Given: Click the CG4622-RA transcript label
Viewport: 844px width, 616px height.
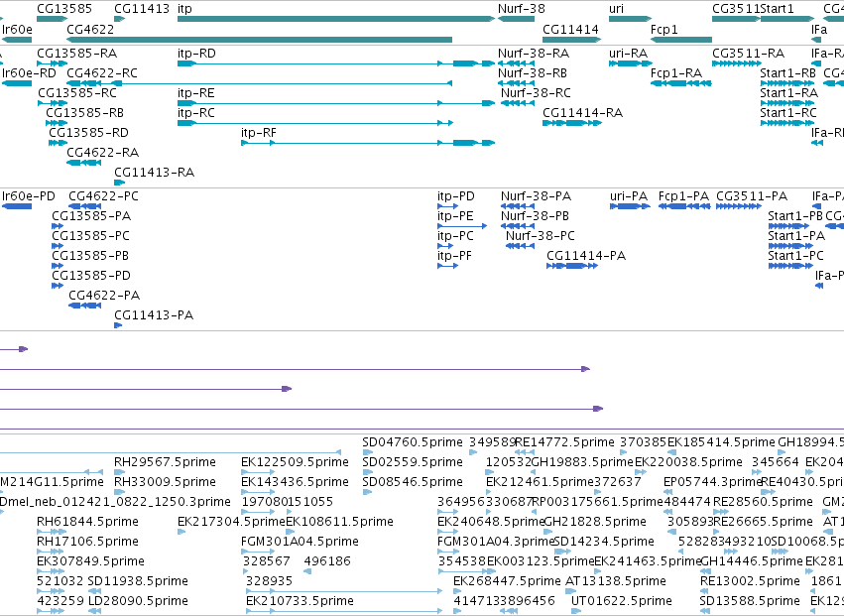Looking at the screenshot, I should (103, 153).
